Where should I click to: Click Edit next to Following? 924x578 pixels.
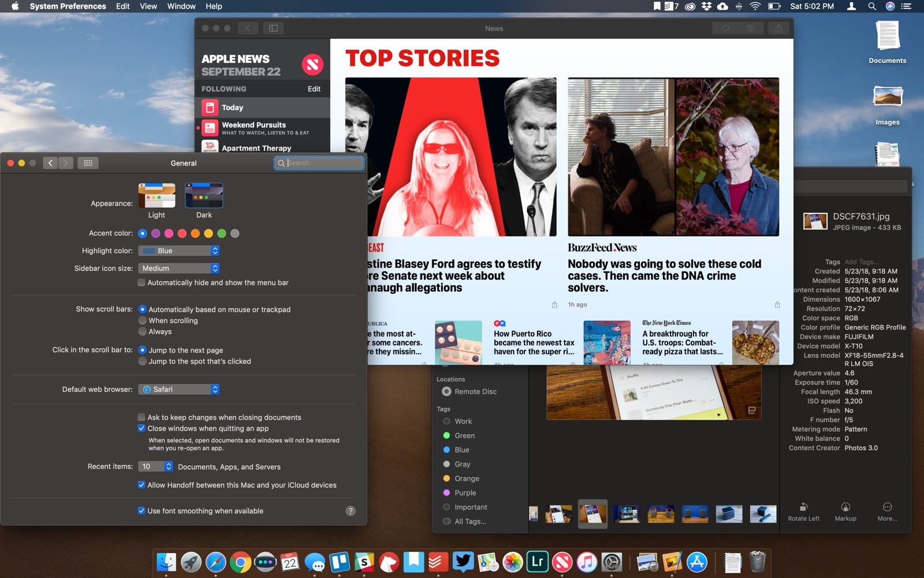(x=314, y=89)
